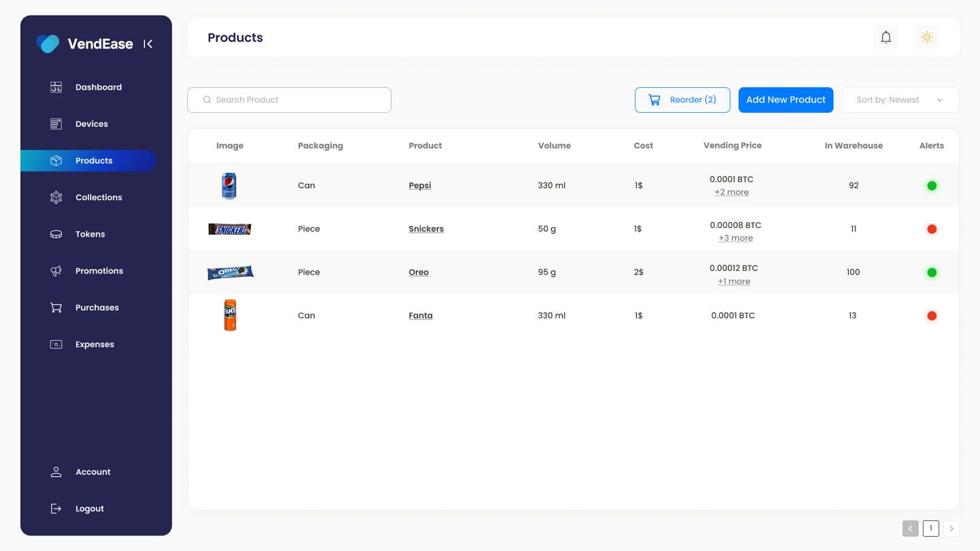
Task: Click Logout in the sidebar
Action: click(x=88, y=509)
